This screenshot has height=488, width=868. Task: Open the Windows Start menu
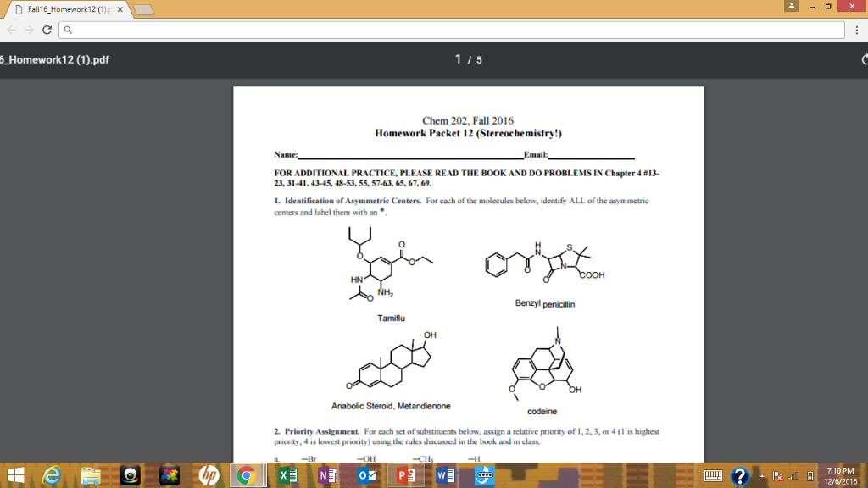(x=15, y=475)
